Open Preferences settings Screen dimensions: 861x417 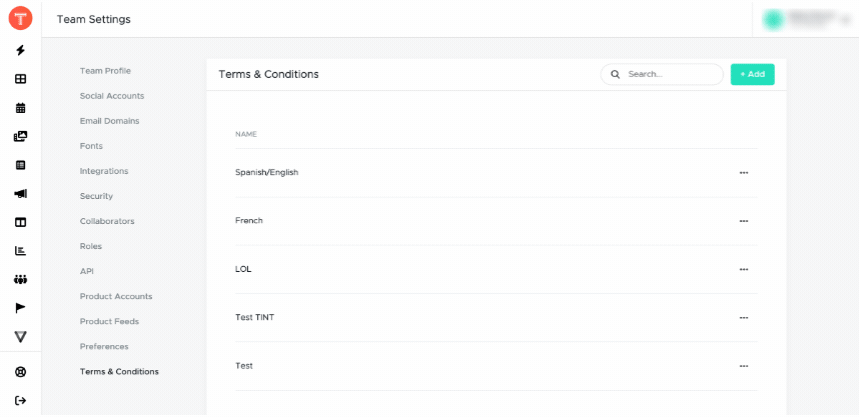104,347
